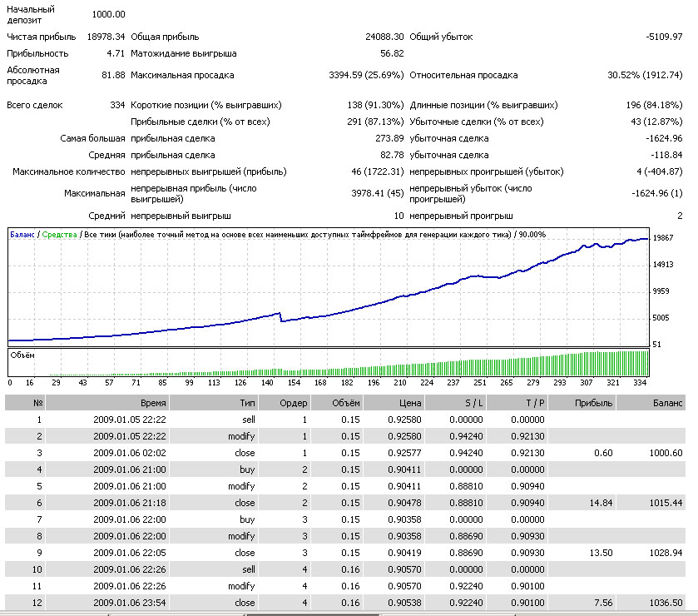This screenshot has width=698, height=616.
Task: Click the x-axis trade number 140
Action: [x=267, y=383]
